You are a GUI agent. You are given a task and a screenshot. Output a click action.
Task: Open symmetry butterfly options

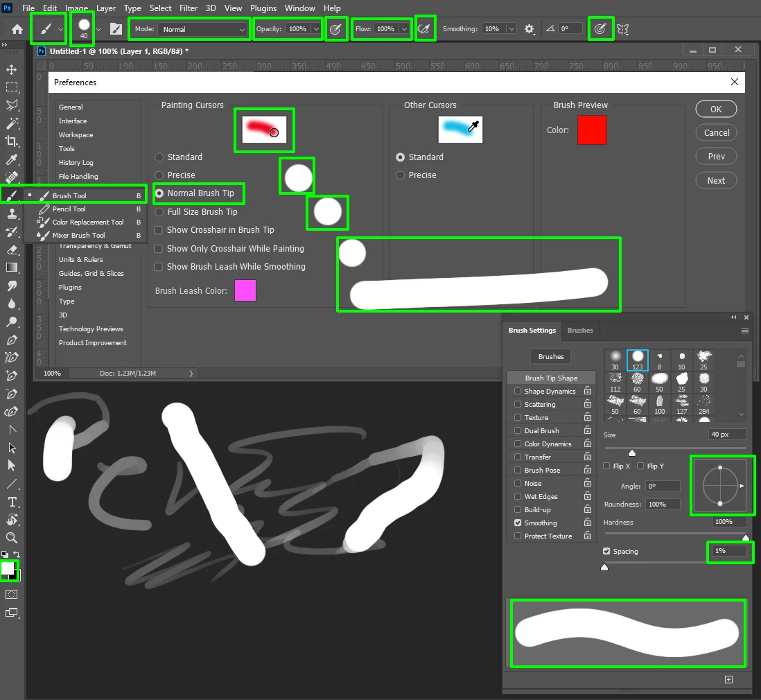tap(623, 29)
